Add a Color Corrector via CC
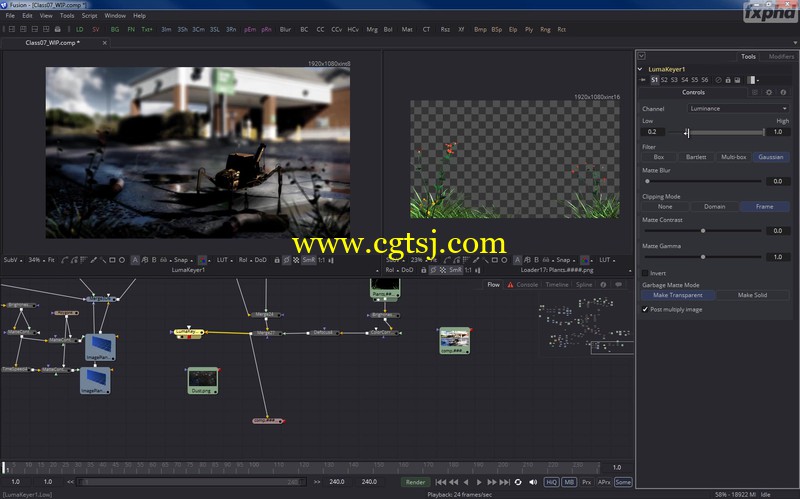The height and width of the screenshot is (499, 800). pos(320,30)
